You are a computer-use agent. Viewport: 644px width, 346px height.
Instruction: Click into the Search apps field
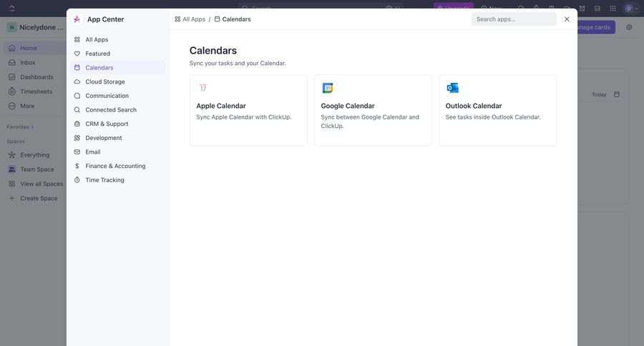514,19
